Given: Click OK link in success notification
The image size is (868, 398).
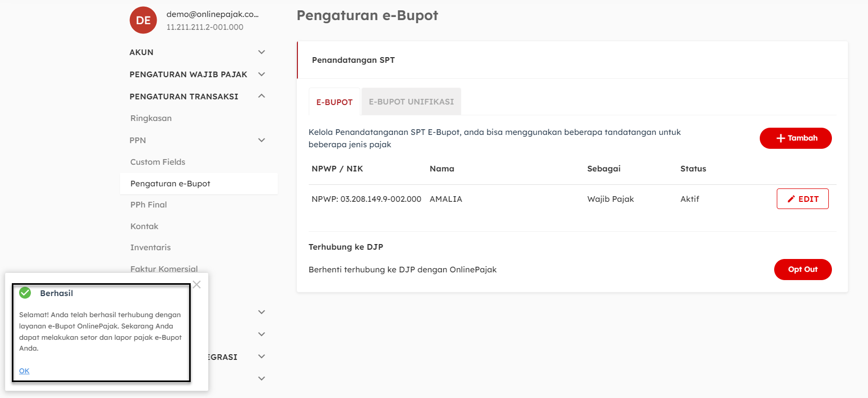Looking at the screenshot, I should [x=24, y=371].
